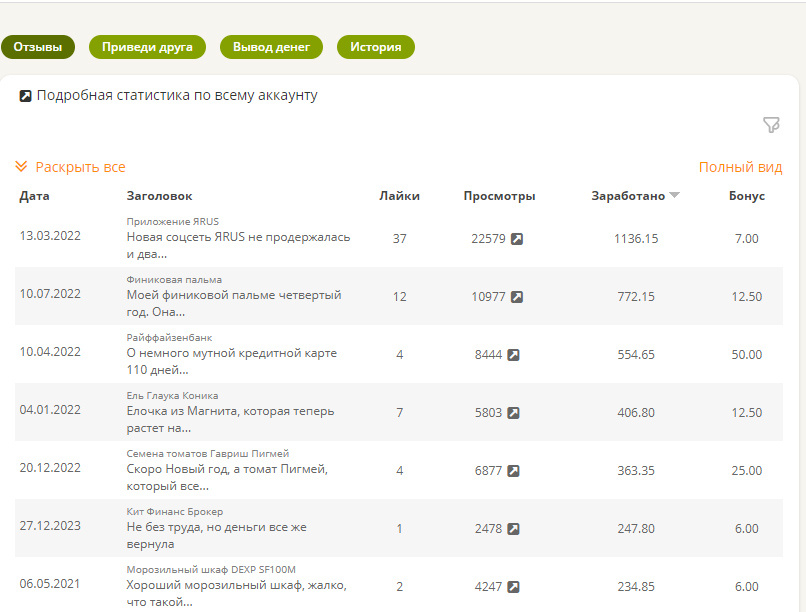Open views stats icon for 10977 row
The image size is (806, 612).
click(x=517, y=297)
